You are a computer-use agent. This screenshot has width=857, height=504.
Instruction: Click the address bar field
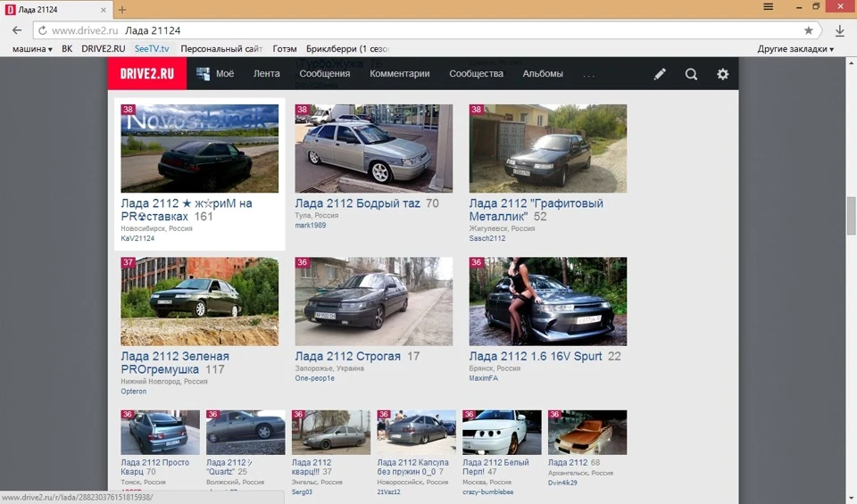(427, 30)
